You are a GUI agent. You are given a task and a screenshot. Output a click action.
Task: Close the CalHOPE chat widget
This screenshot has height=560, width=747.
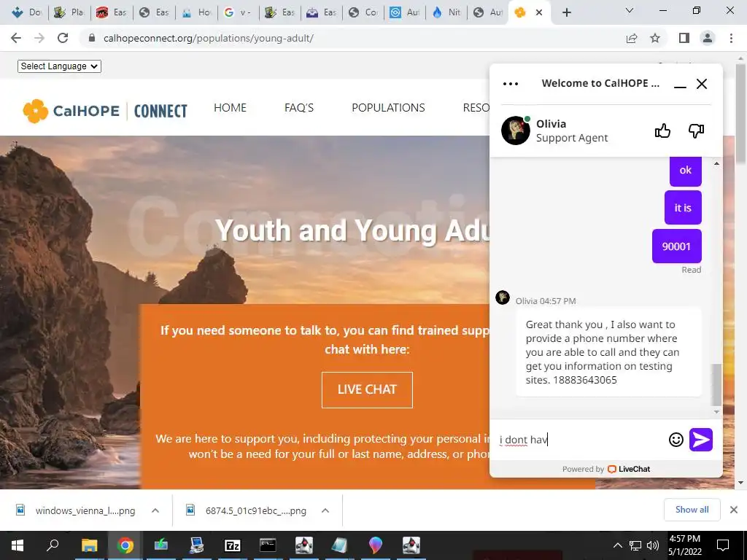[x=702, y=84]
